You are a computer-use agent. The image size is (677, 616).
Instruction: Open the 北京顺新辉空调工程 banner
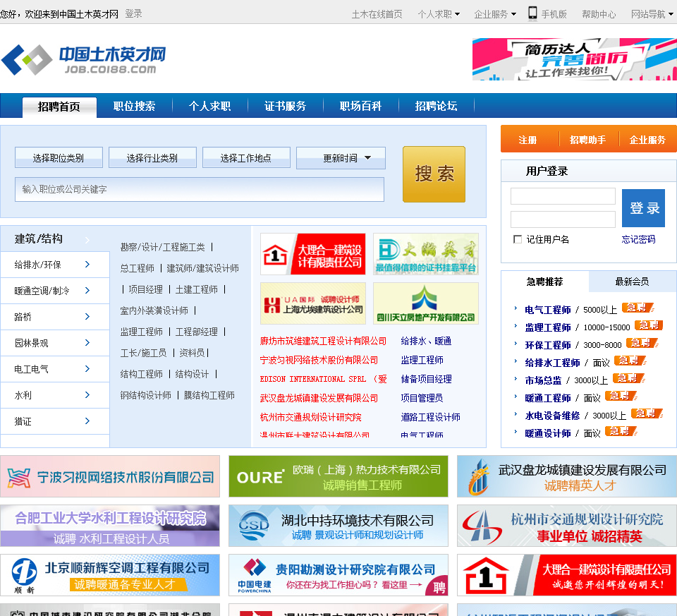(x=110, y=575)
